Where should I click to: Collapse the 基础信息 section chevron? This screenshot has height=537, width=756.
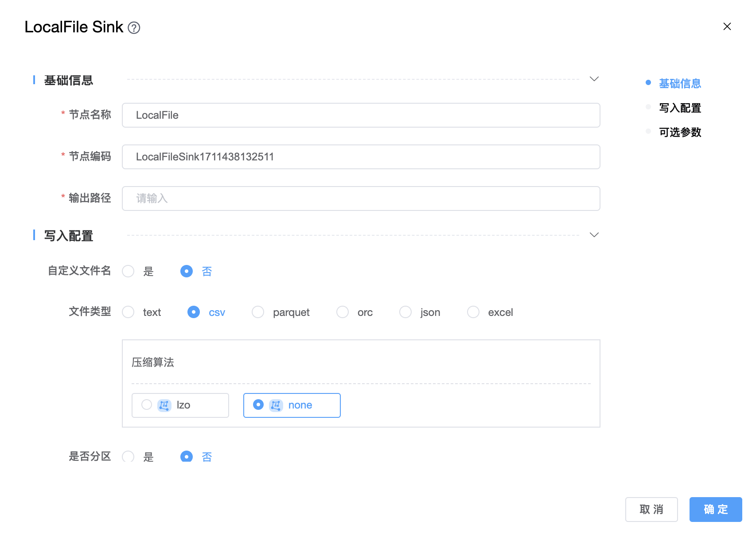(594, 79)
